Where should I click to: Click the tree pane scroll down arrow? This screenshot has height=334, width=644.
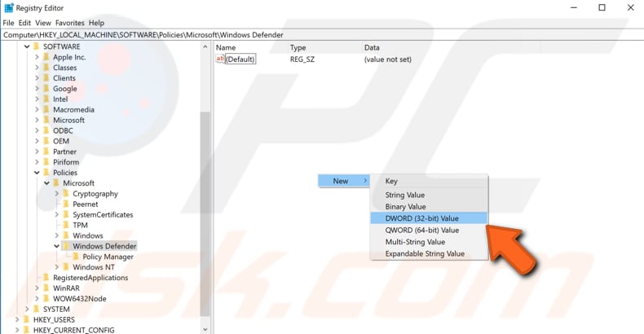point(205,329)
